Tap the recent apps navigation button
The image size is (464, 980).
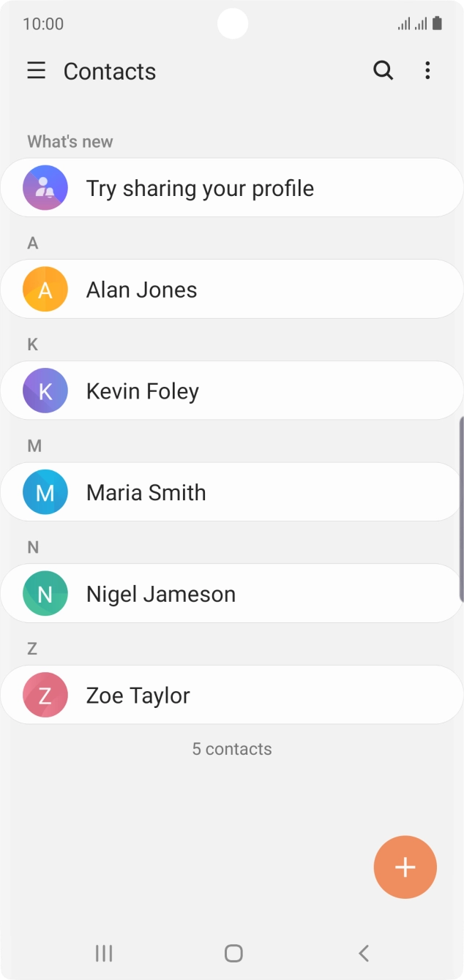104,953
